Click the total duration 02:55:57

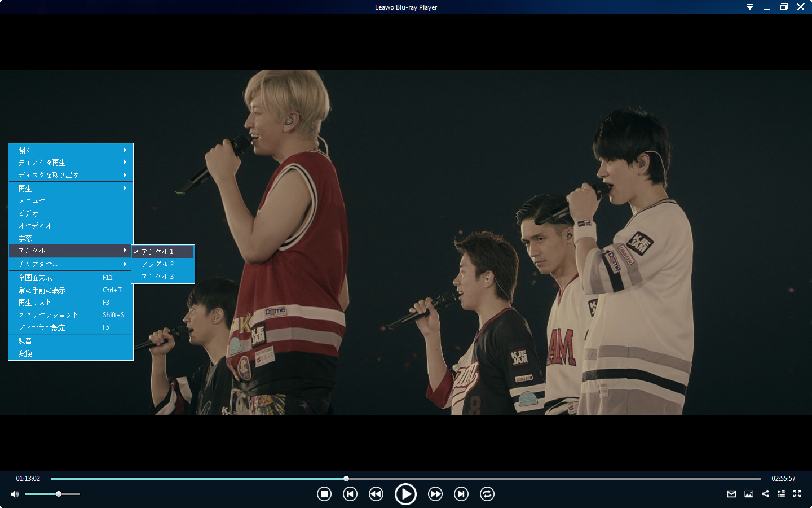click(x=784, y=479)
